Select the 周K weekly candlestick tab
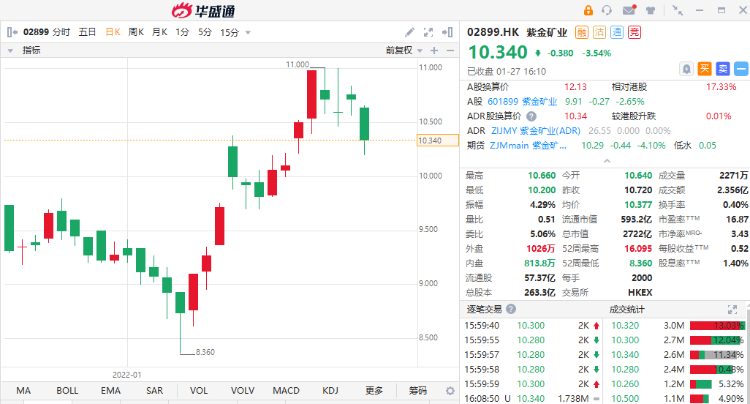750x404 pixels. [x=136, y=32]
